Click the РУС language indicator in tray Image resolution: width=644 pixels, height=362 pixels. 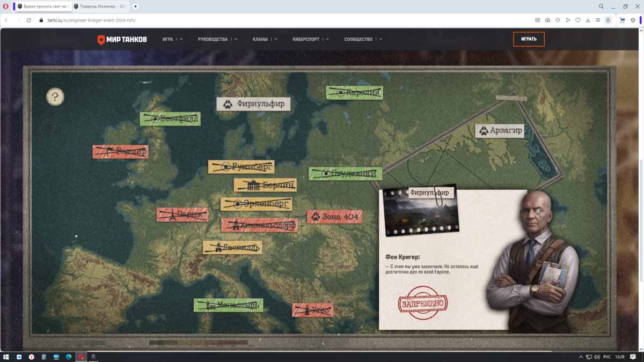pos(607,357)
